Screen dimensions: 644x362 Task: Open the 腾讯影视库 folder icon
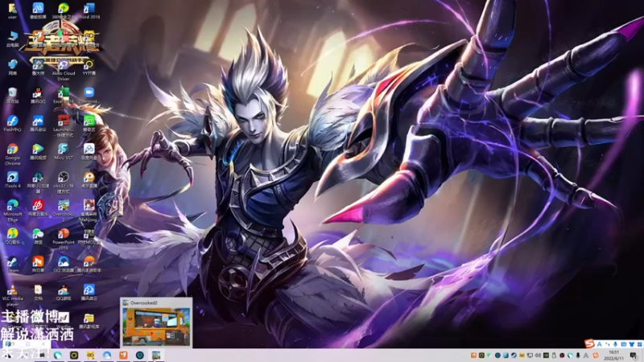click(x=89, y=320)
